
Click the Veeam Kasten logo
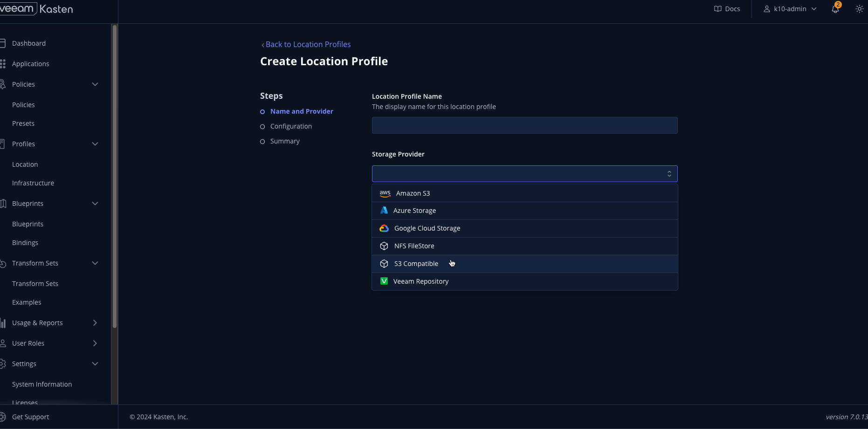click(36, 9)
